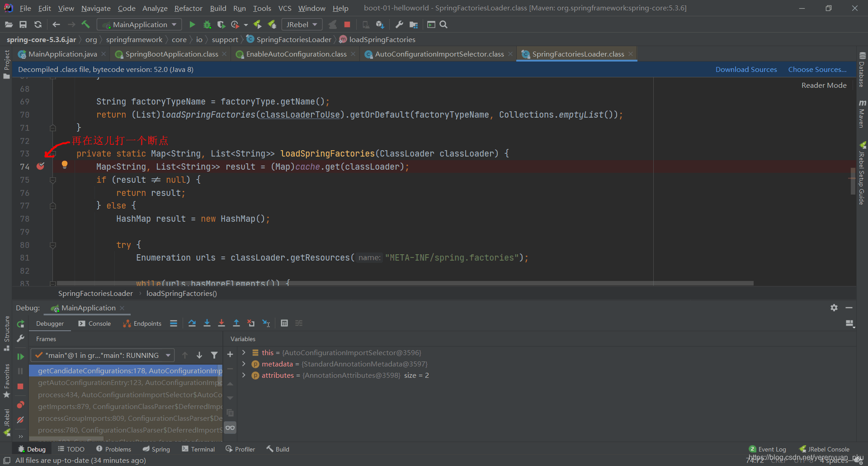
Task: Toggle Reader Mode in editor
Action: (x=824, y=85)
